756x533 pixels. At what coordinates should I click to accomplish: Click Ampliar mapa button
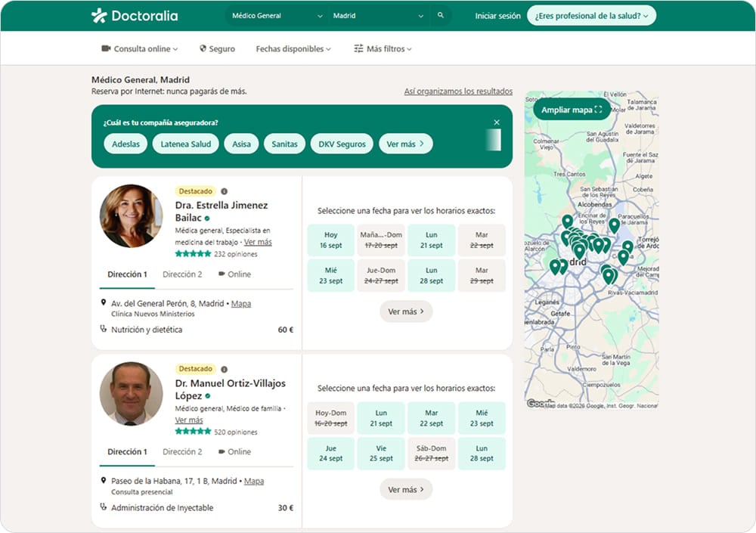(x=572, y=110)
